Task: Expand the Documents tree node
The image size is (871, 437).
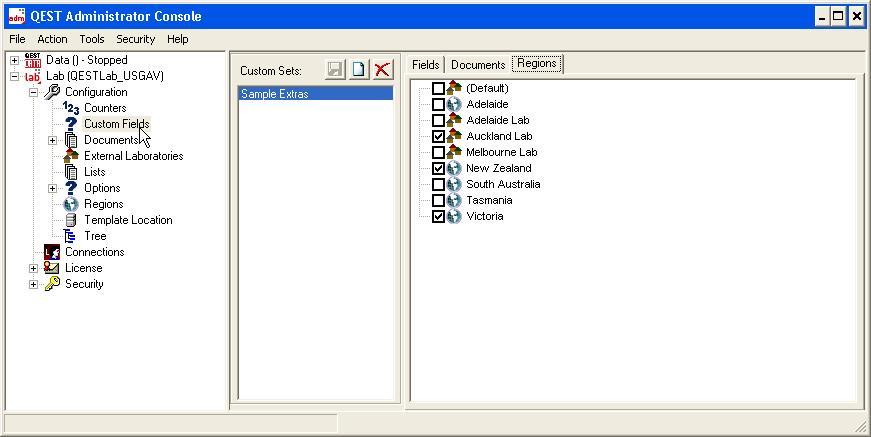Action: click(52, 140)
